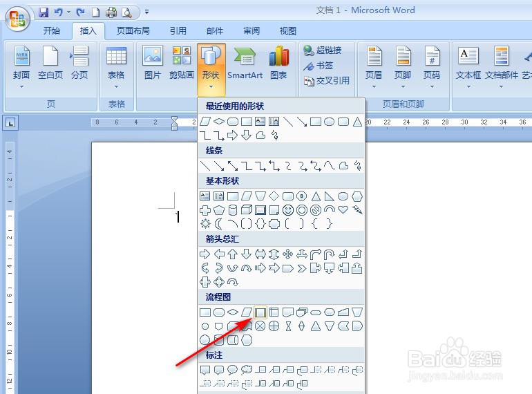
Task: Select the heart shape in 基本形状
Action: [343, 209]
